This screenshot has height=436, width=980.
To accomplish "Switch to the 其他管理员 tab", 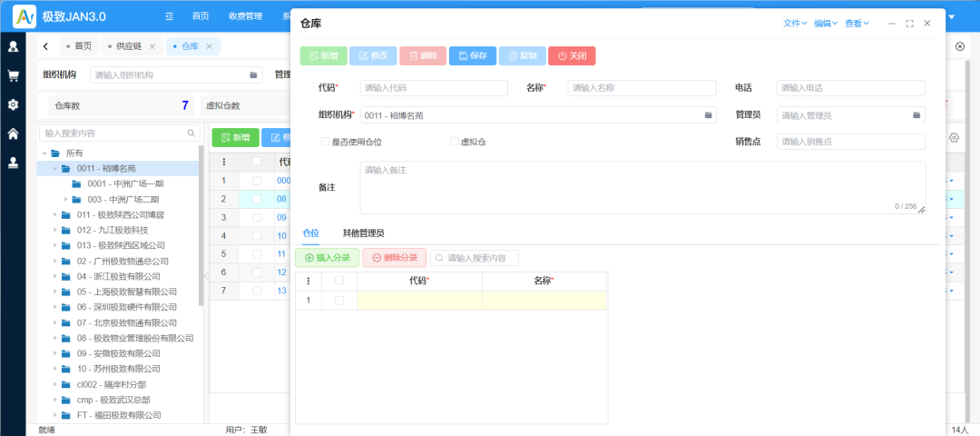I will (x=363, y=233).
